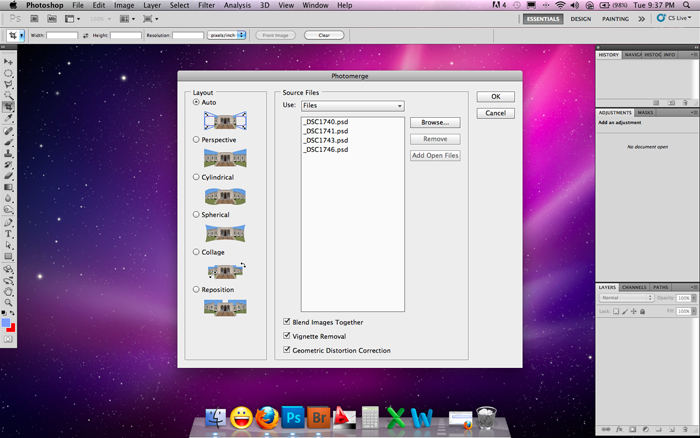Open Firefox from the Dock
Screen dimensions: 700x438
coord(266,418)
